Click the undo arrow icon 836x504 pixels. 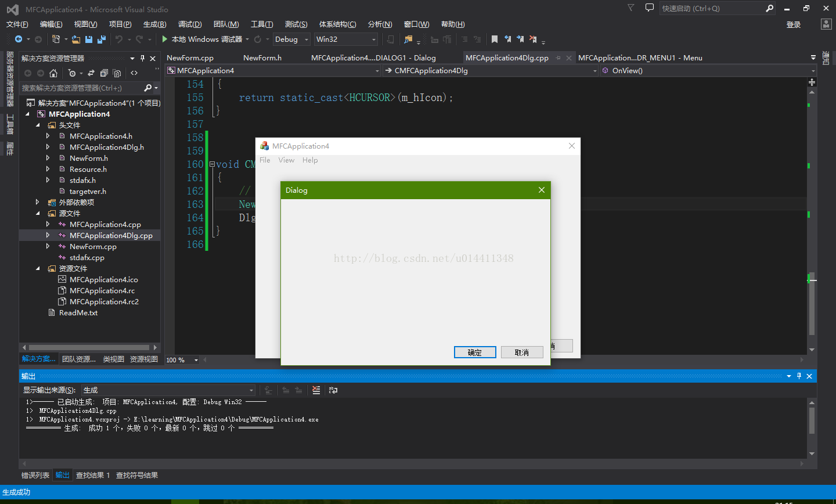click(x=119, y=39)
